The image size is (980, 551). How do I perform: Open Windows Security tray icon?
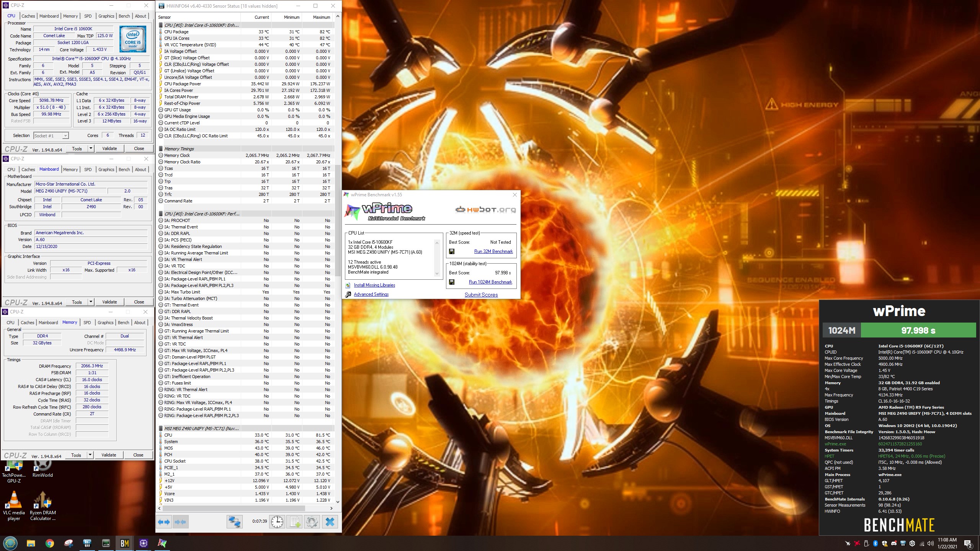tap(885, 543)
